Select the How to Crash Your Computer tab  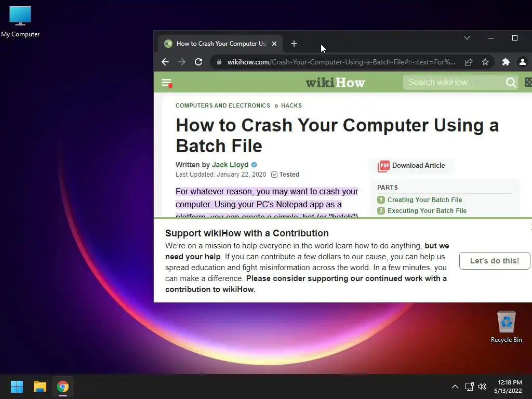coord(220,44)
